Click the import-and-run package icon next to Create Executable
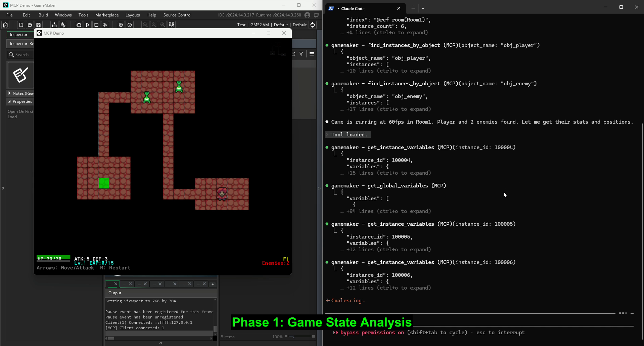This screenshot has width=644, height=346. pos(63,25)
